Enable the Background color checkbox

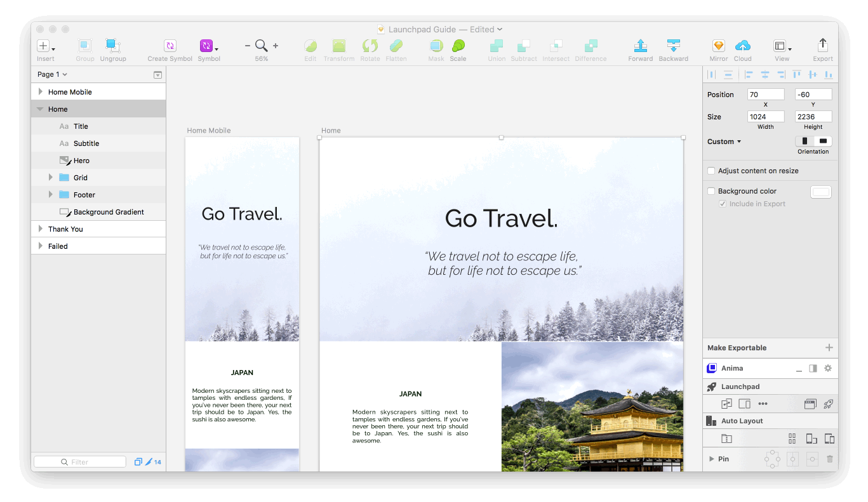coord(711,191)
